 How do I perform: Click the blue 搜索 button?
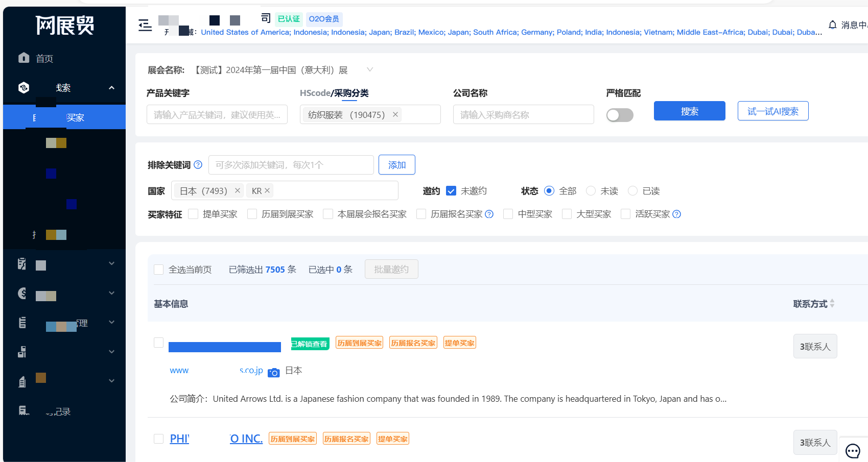coord(689,111)
